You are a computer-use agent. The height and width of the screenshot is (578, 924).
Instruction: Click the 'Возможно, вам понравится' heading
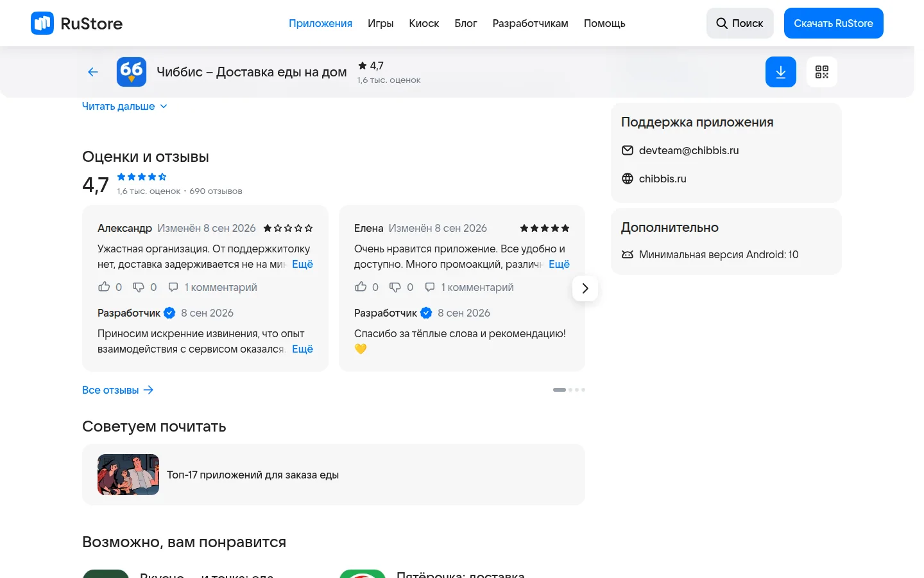[x=184, y=542]
